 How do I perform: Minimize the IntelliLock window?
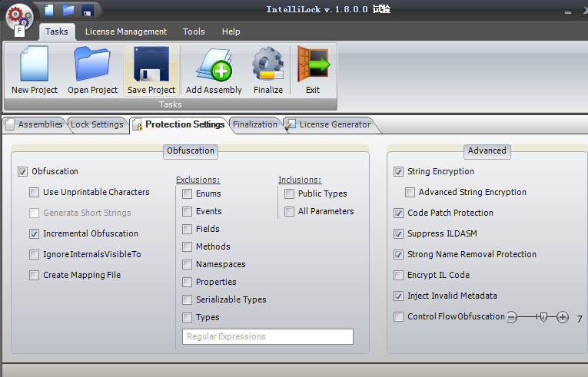click(x=568, y=12)
